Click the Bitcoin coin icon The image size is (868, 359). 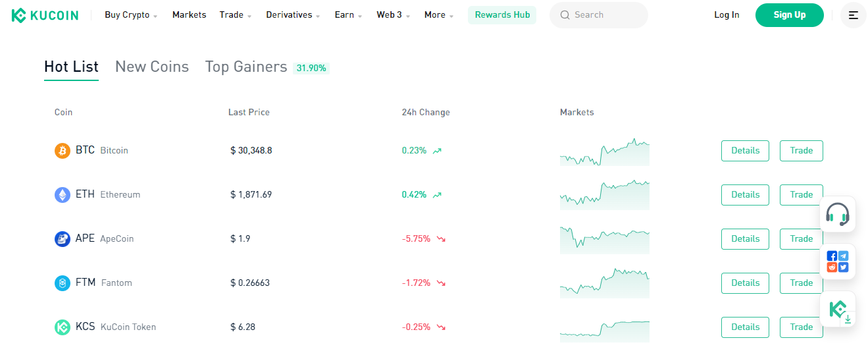pyautogui.click(x=63, y=151)
